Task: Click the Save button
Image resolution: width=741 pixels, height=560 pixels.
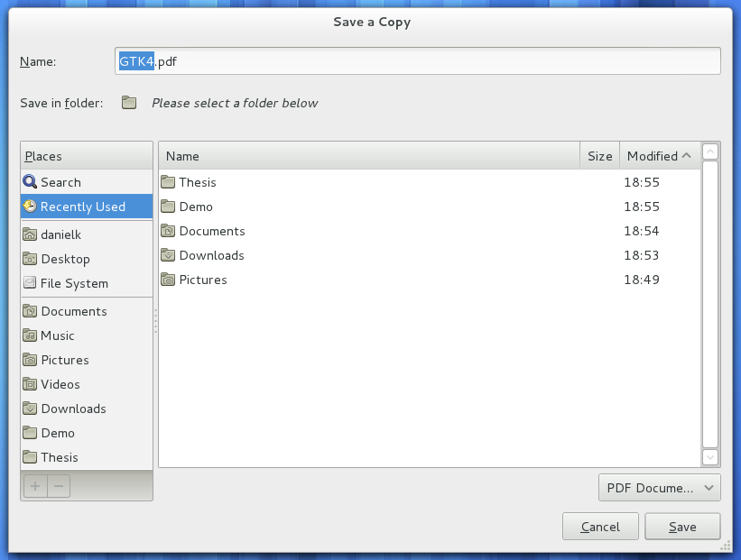Action: coord(682,527)
